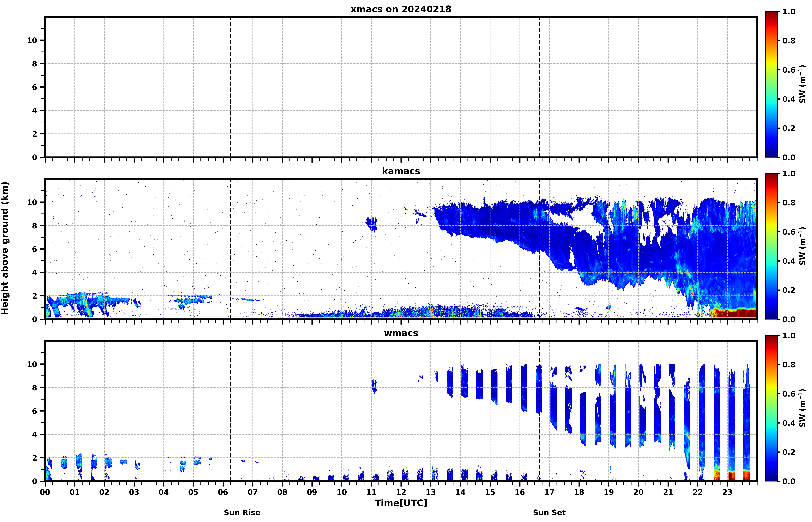
Task: Click the '21' time tick label
Action: pyautogui.click(x=668, y=492)
